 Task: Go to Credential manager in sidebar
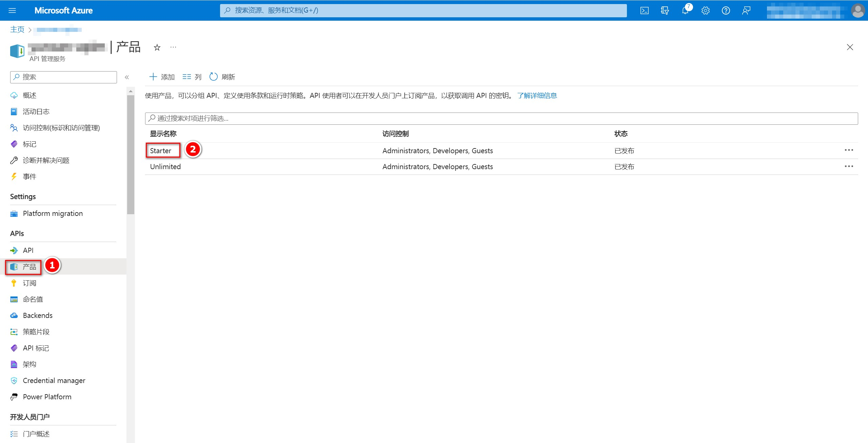point(54,381)
